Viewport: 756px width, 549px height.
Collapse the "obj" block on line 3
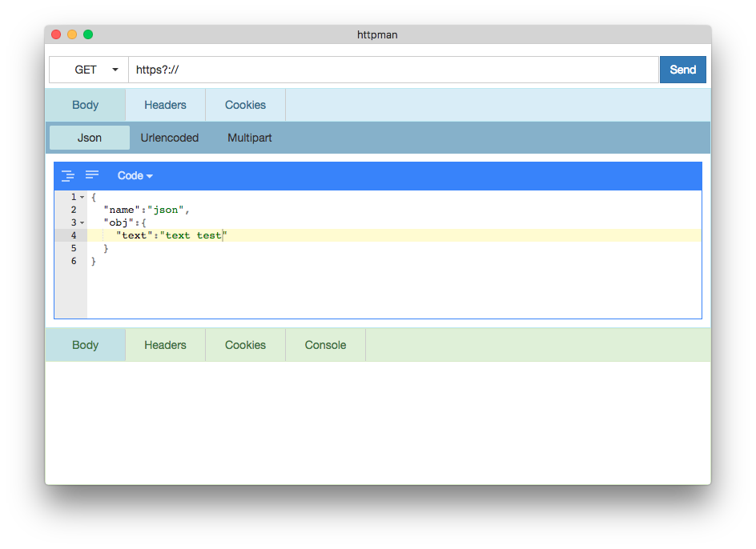pyautogui.click(x=82, y=222)
